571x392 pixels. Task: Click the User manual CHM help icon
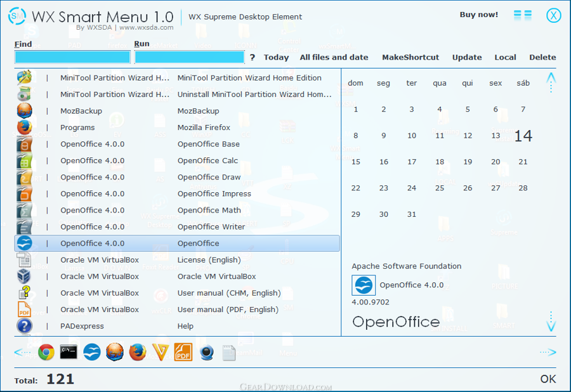[x=24, y=293]
